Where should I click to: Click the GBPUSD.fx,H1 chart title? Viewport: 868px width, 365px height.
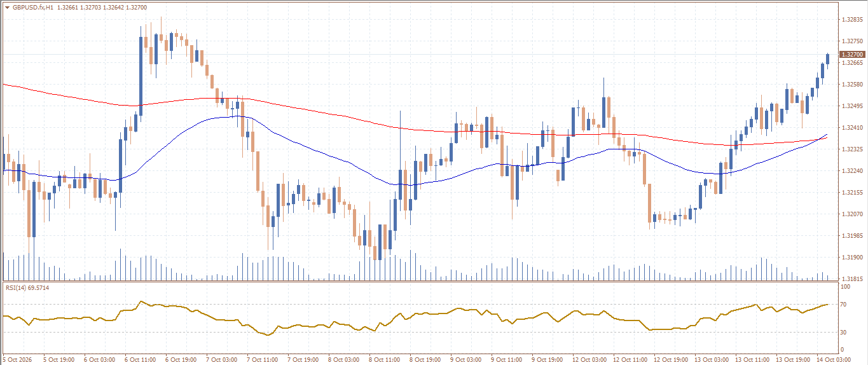[x=33, y=8]
